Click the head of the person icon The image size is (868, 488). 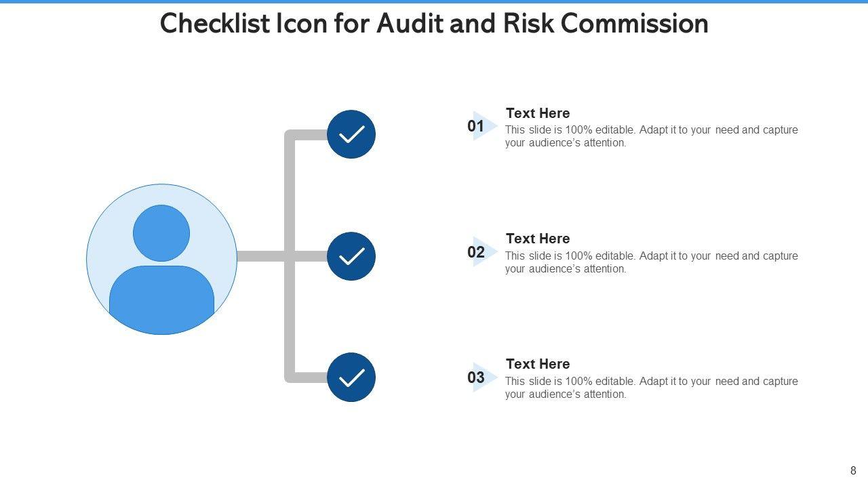[161, 233]
